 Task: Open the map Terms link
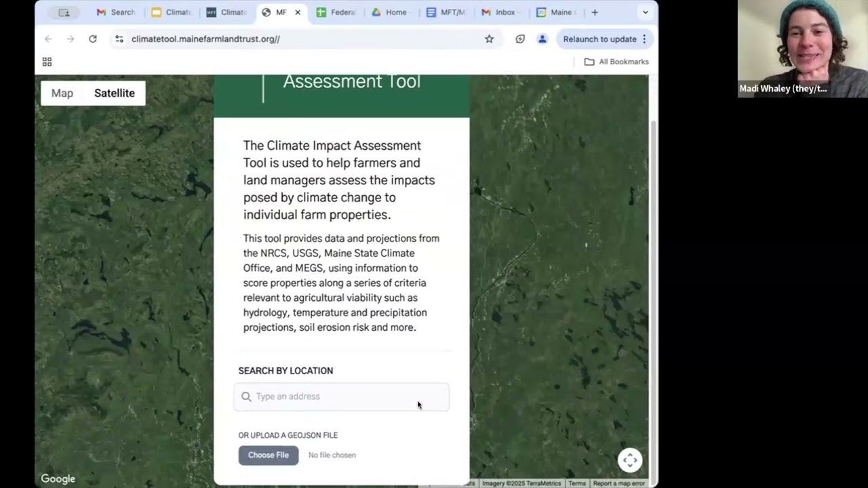[577, 483]
